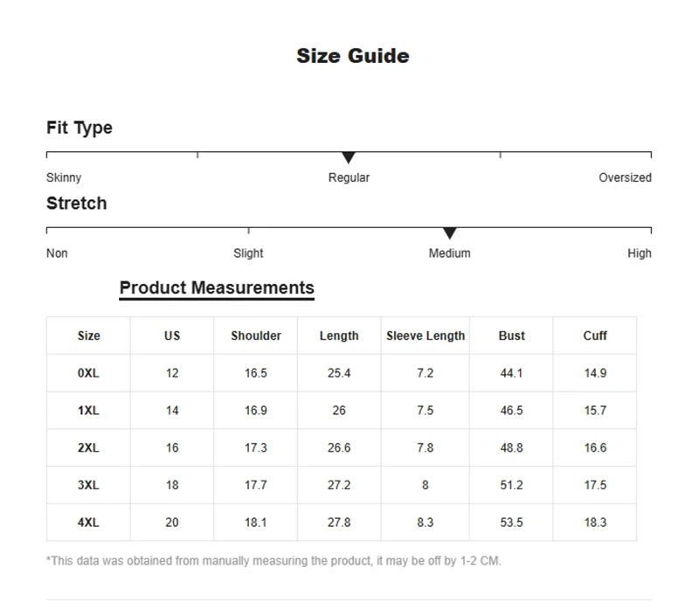Click the Non stretch label
699x616 pixels.
tap(57, 253)
